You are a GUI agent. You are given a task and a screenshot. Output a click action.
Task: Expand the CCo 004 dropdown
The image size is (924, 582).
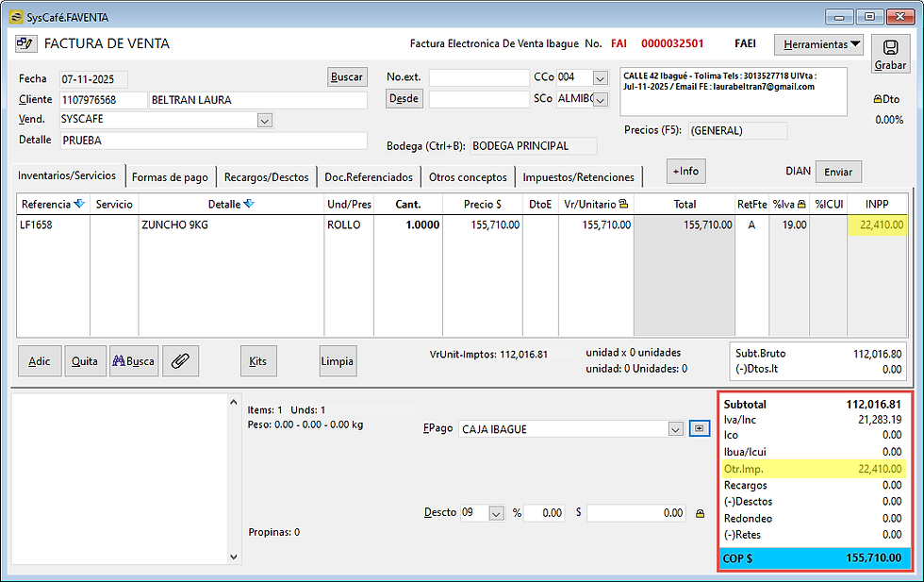[x=600, y=78]
